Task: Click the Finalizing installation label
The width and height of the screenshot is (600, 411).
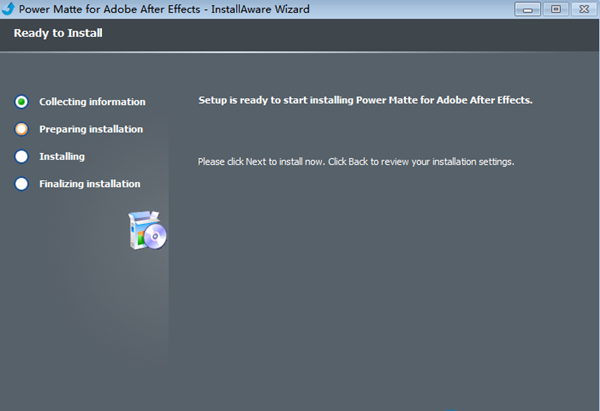Action: pos(90,184)
